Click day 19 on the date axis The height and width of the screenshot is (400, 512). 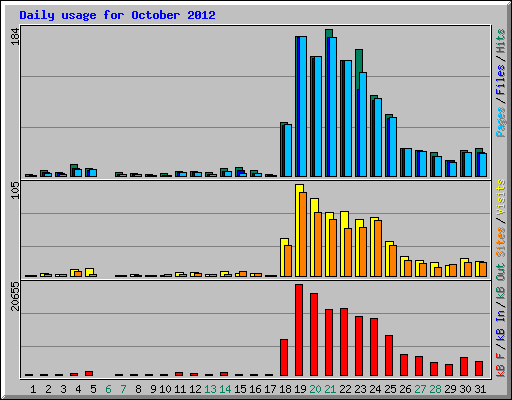tap(300, 389)
